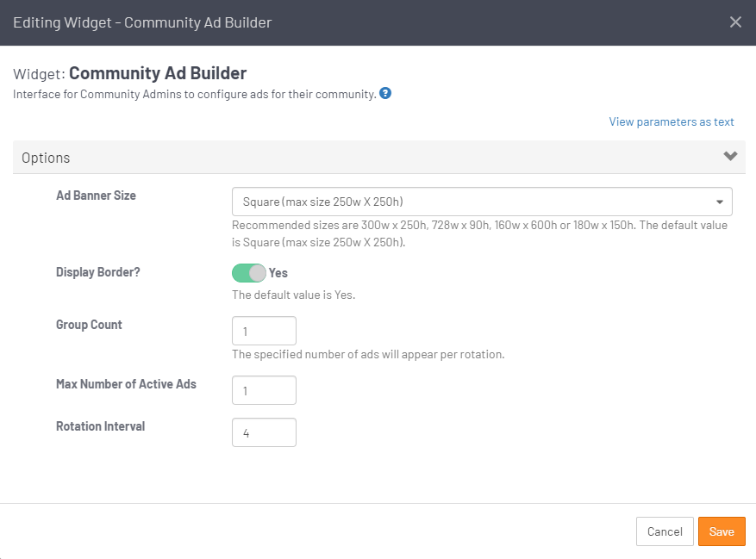Image resolution: width=756 pixels, height=559 pixels.
Task: Click the Yes label beside the toggle
Action: pyautogui.click(x=278, y=273)
